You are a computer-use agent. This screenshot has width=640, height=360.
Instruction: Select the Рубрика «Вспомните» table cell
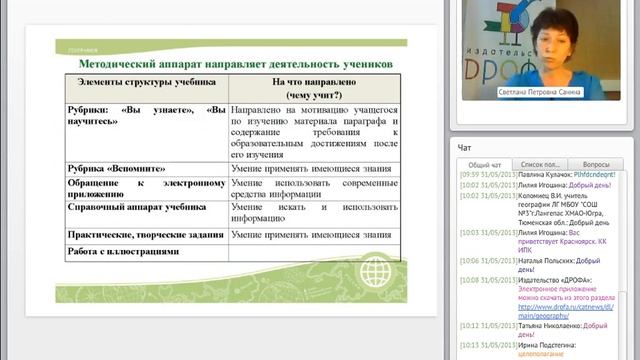(147, 169)
